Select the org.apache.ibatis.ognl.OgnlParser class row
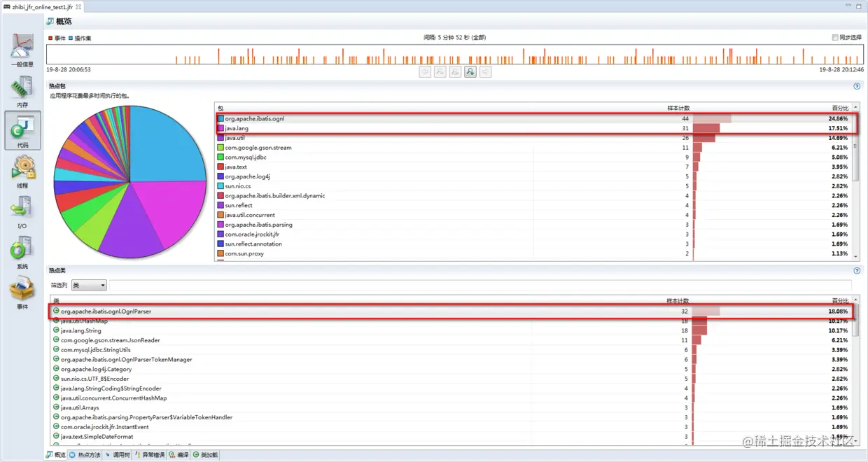This screenshot has width=868, height=462. (451, 311)
